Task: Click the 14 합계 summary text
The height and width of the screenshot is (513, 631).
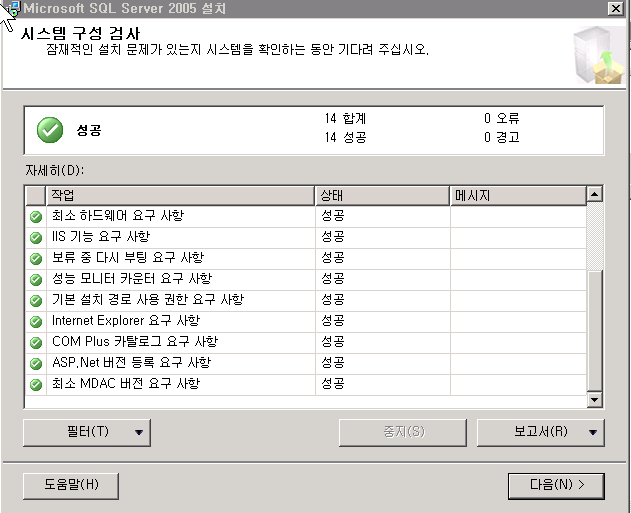Action: click(x=345, y=118)
